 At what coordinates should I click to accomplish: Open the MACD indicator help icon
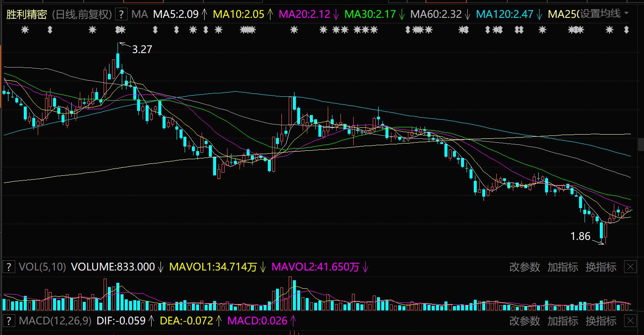pos(8,321)
